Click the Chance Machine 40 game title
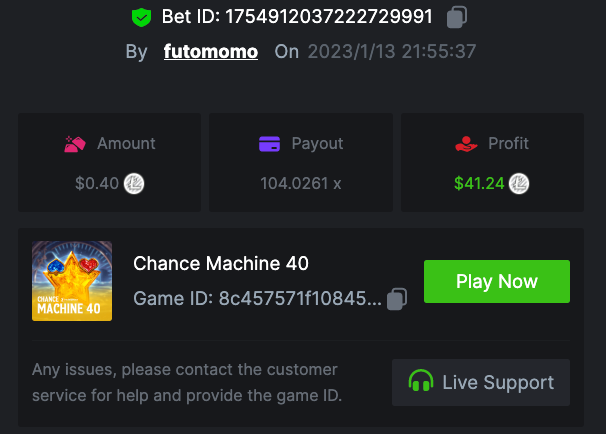This screenshot has width=606, height=434. click(221, 264)
